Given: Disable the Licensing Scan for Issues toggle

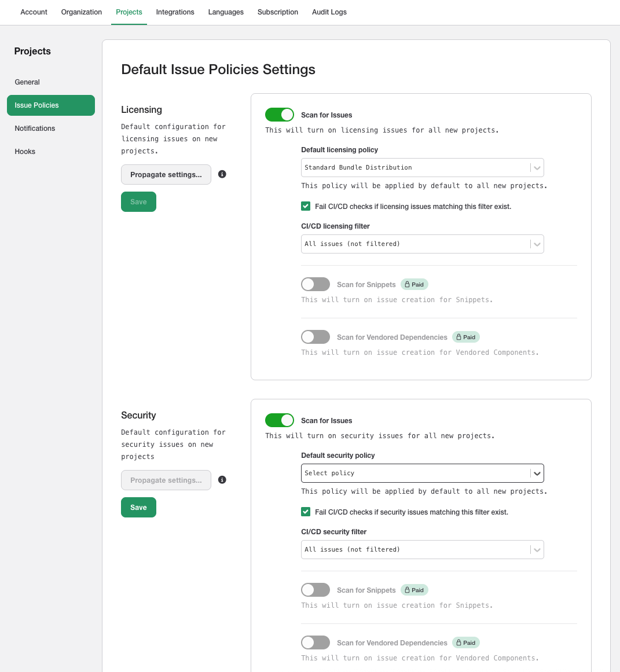Looking at the screenshot, I should click(x=280, y=115).
